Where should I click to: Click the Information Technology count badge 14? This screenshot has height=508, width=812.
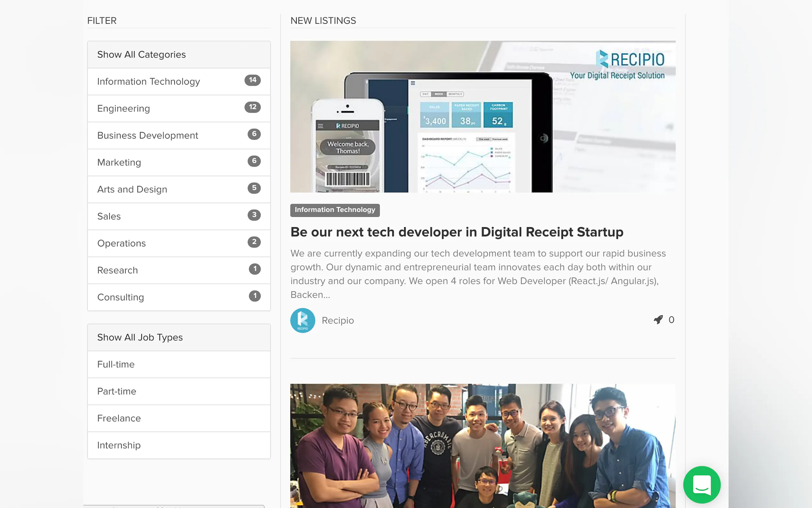(x=253, y=80)
